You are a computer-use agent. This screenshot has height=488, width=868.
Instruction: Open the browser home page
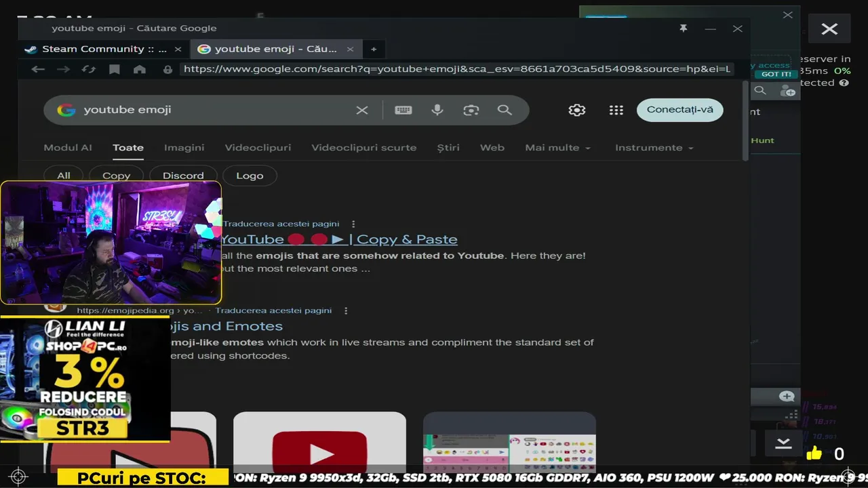pyautogui.click(x=140, y=69)
